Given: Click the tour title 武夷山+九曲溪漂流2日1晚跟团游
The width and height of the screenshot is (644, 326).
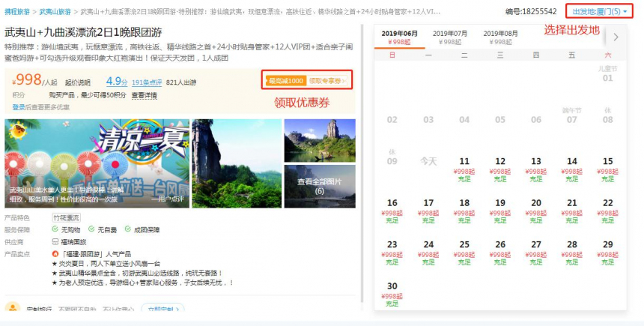Looking at the screenshot, I should click(x=83, y=31).
